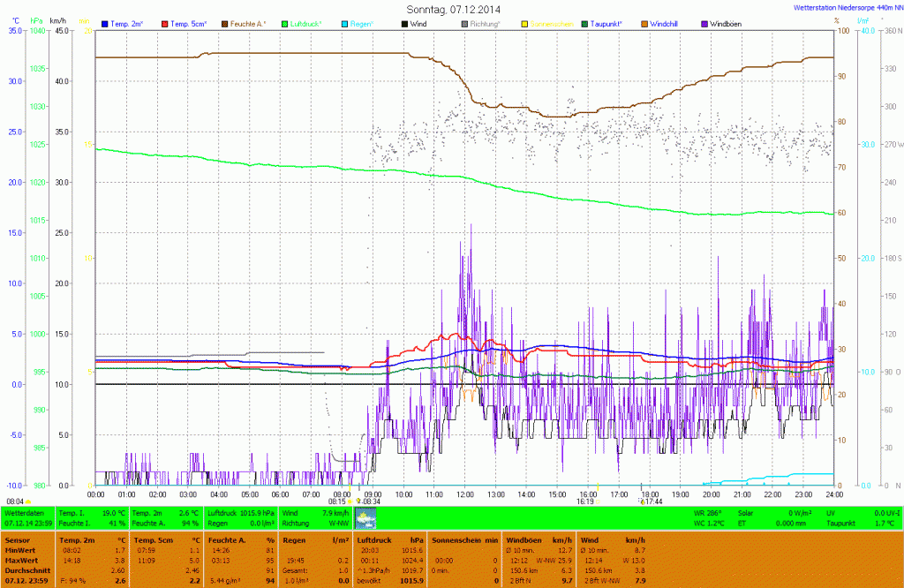The width and height of the screenshot is (904, 588).
Task: Click the cloudy weather condition icon
Action: coord(365,517)
